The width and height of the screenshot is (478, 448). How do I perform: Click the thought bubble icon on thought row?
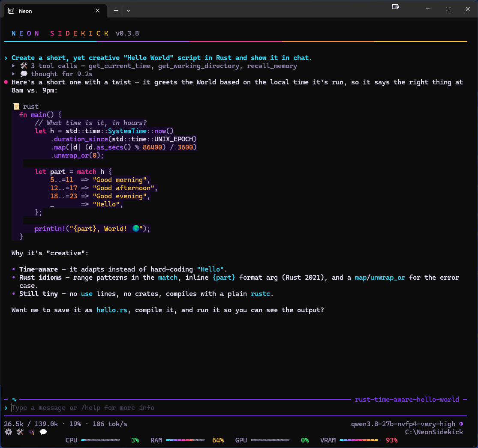24,74
